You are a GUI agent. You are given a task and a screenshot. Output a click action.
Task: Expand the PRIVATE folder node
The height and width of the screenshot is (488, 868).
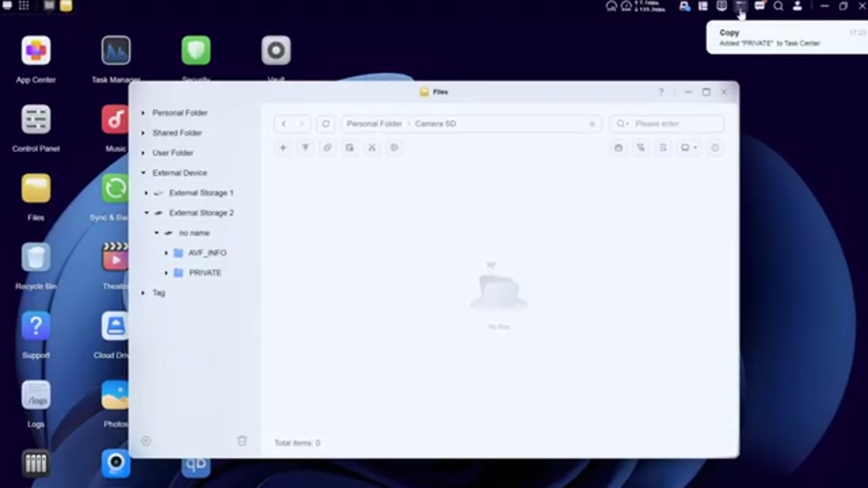(x=166, y=273)
